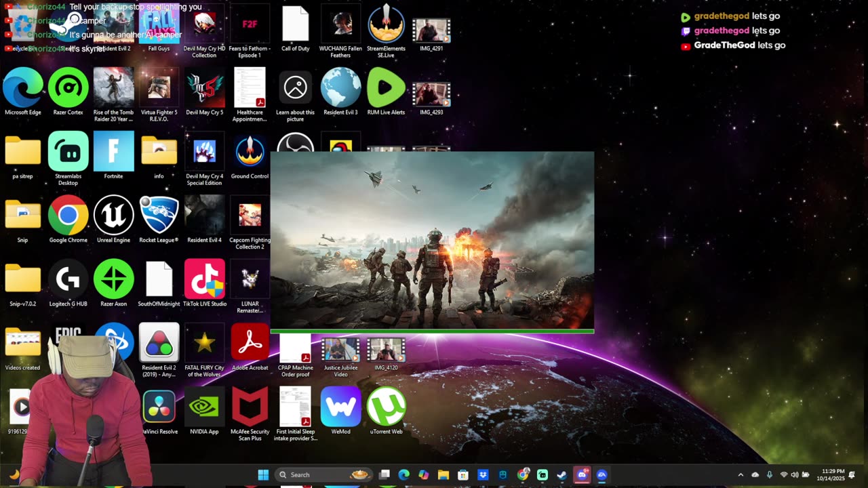Select the Rise of the Tomb Raider icon
Screen dimensions: 868x488
tap(113, 94)
